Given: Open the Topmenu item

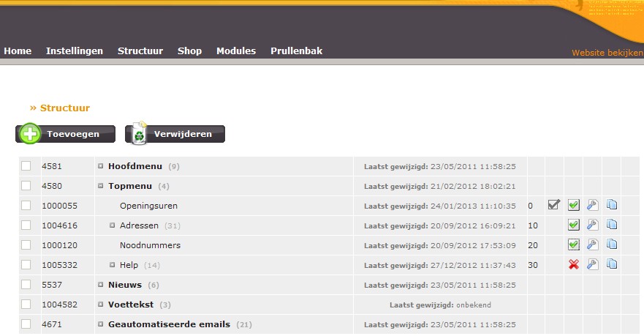Looking at the screenshot, I should pyautogui.click(x=130, y=186).
